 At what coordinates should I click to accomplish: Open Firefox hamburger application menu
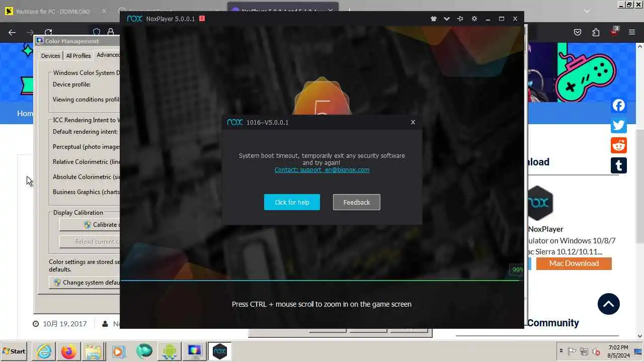click(632, 32)
